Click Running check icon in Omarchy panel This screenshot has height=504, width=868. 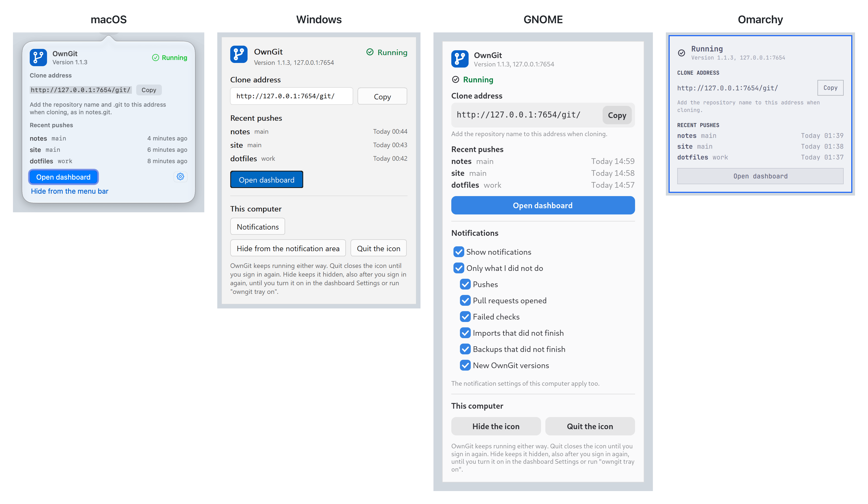coord(681,53)
